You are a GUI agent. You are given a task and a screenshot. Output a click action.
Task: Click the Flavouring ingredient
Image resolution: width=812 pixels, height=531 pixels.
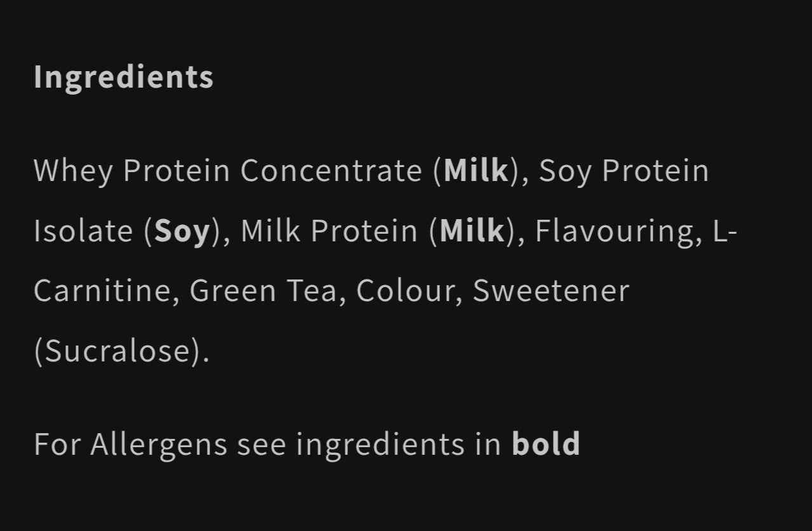pyautogui.click(x=614, y=231)
